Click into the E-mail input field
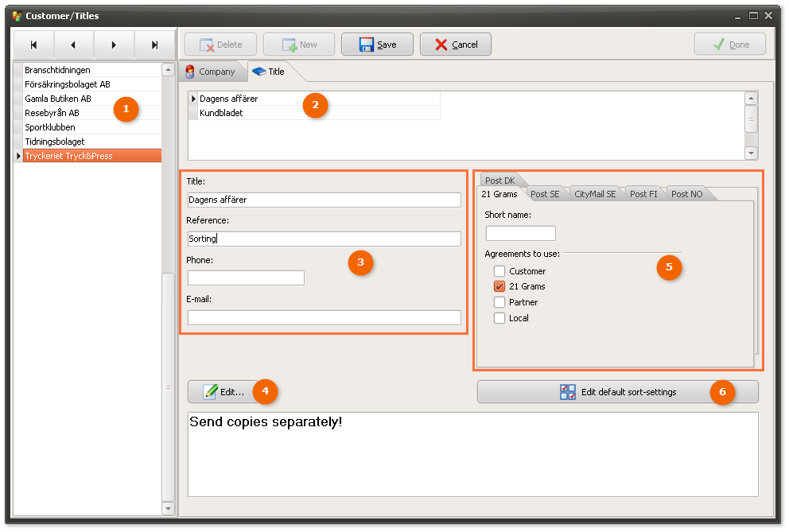 click(x=324, y=318)
